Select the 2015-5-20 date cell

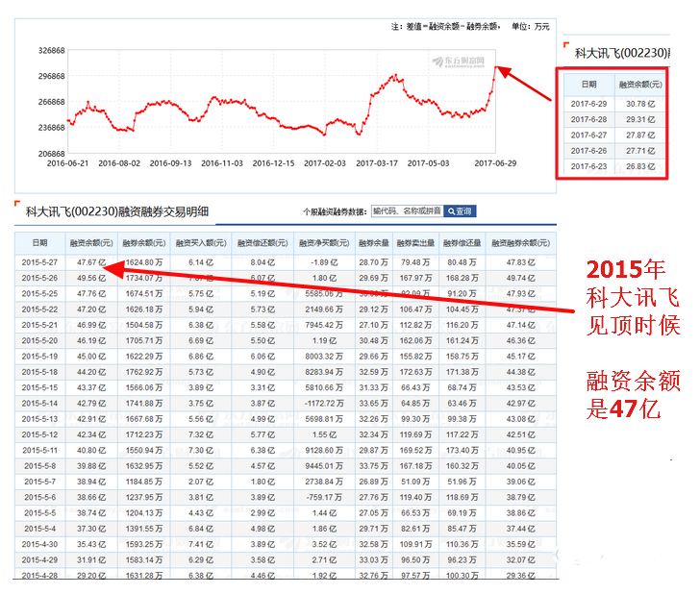pyautogui.click(x=39, y=340)
